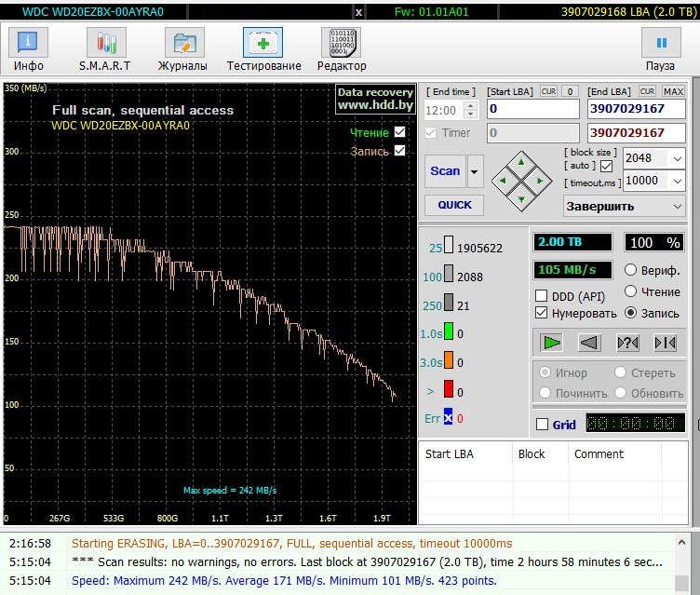Enable the Grid checkbox
This screenshot has width=700, height=595.
[543, 425]
